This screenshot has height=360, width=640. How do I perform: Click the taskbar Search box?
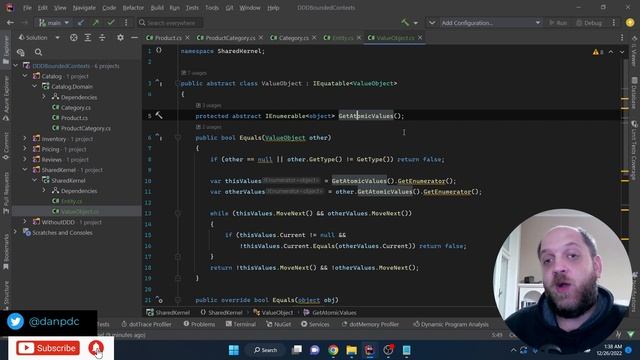(265, 350)
